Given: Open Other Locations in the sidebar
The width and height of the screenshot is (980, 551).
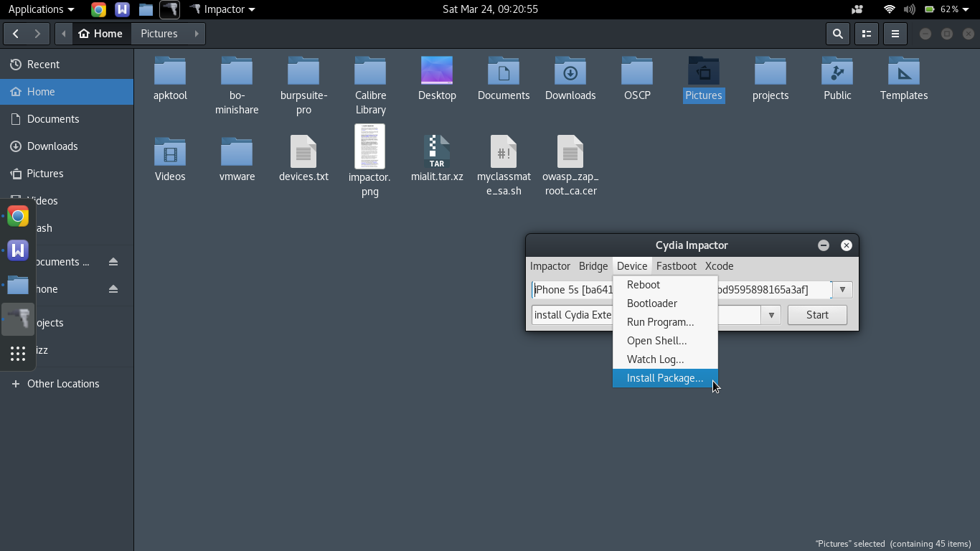Looking at the screenshot, I should (67, 384).
